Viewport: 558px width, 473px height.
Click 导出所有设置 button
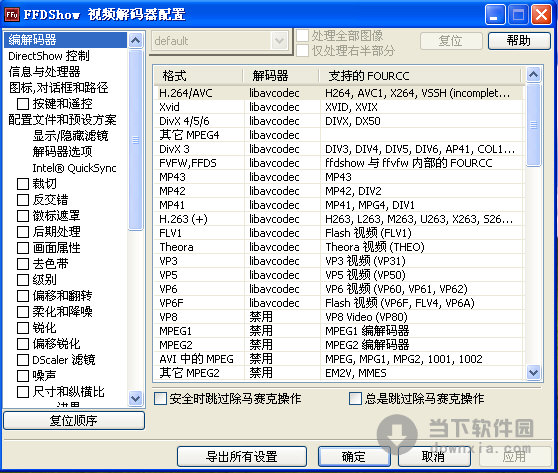click(242, 457)
